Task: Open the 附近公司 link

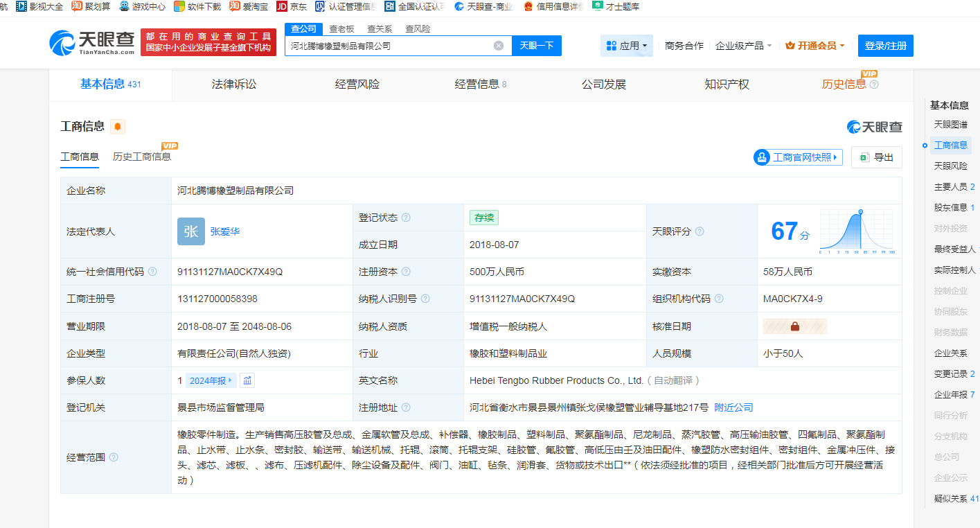Action: click(x=733, y=407)
